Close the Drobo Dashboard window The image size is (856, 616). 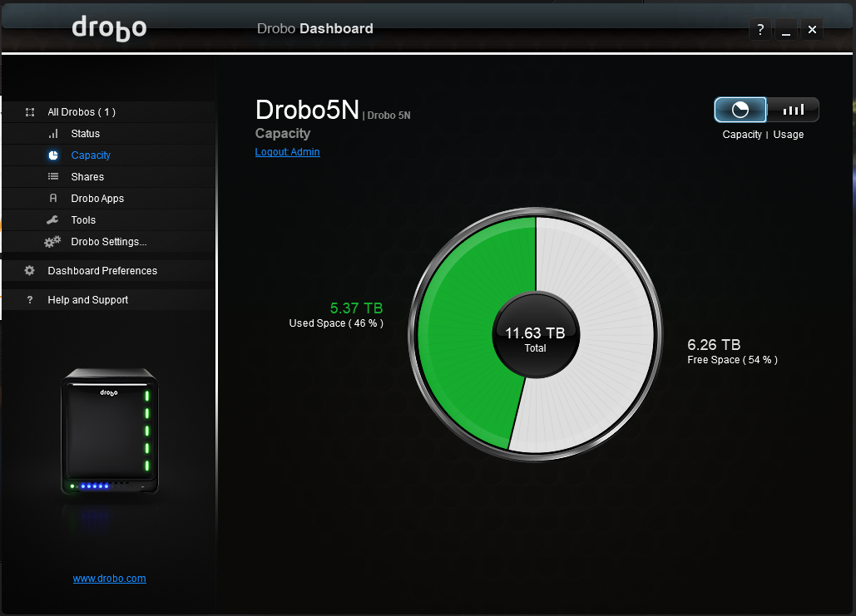[x=812, y=29]
